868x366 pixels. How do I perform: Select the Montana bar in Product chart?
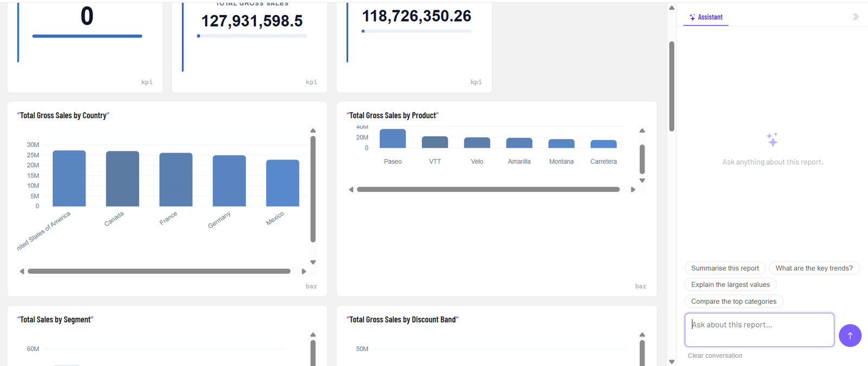tap(561, 144)
